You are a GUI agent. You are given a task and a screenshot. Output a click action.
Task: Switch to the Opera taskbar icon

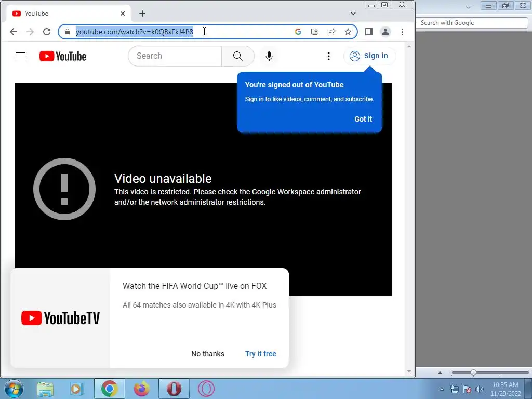coord(174,389)
